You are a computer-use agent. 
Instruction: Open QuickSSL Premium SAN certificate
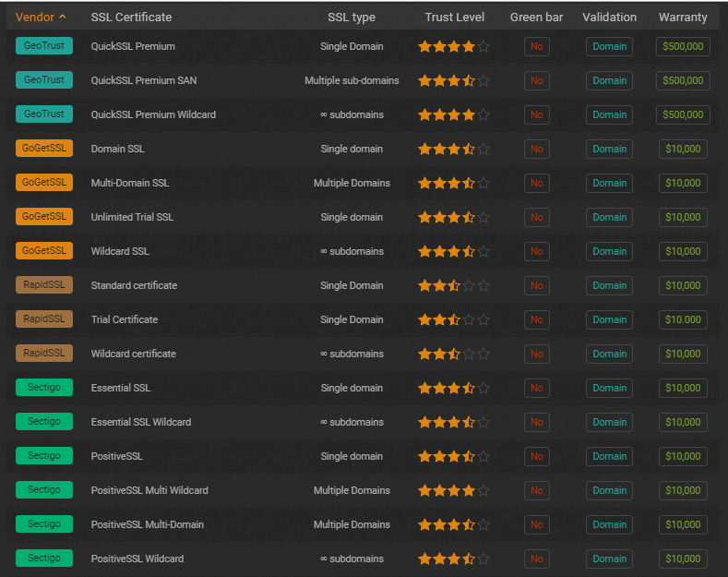pyautogui.click(x=144, y=80)
